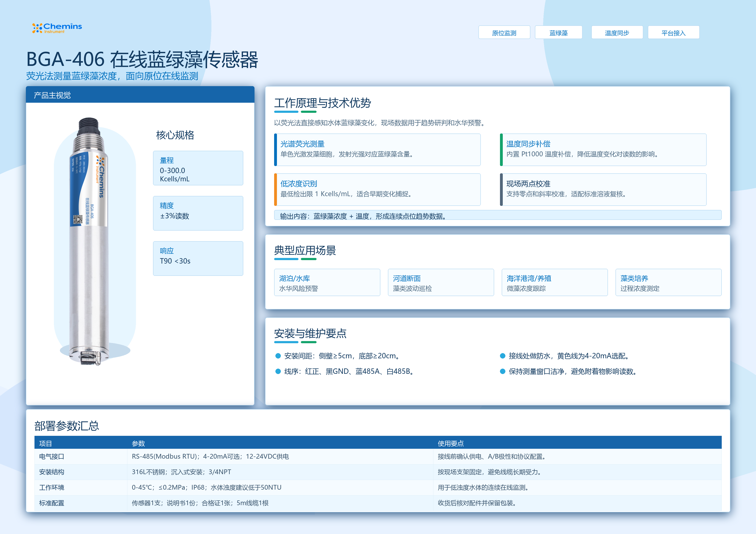Click the 输出内容 summary bar

click(x=498, y=215)
